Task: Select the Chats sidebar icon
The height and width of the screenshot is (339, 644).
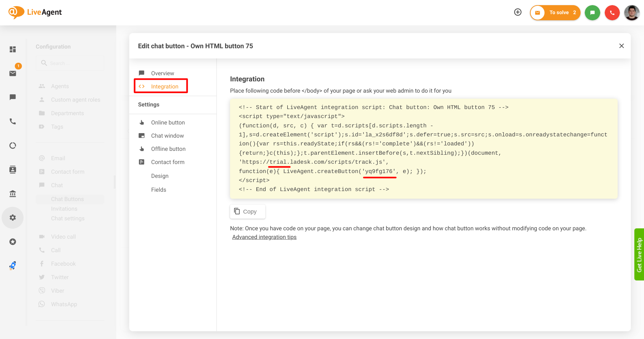Action: point(13,97)
